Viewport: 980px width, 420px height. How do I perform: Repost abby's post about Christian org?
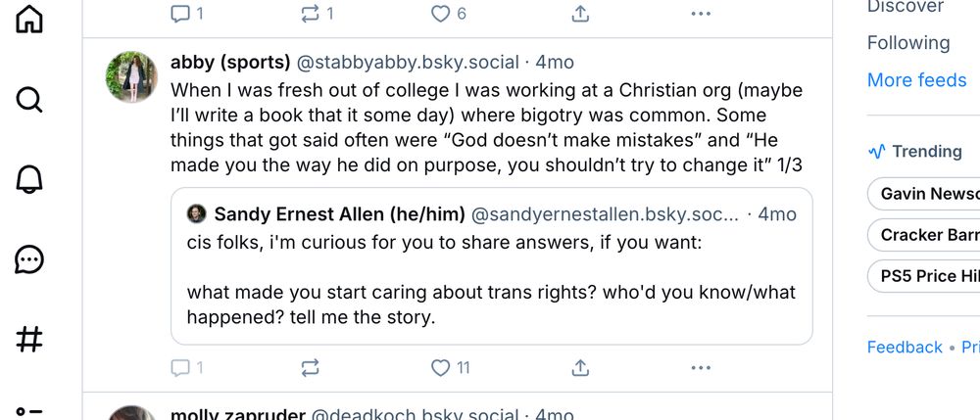(x=311, y=368)
